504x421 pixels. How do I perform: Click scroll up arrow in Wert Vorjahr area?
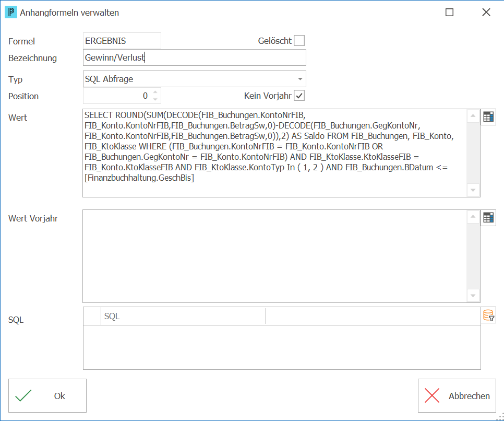(473, 217)
